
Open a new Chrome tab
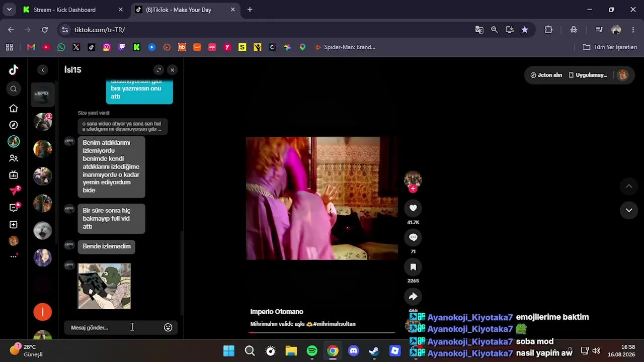point(250,10)
